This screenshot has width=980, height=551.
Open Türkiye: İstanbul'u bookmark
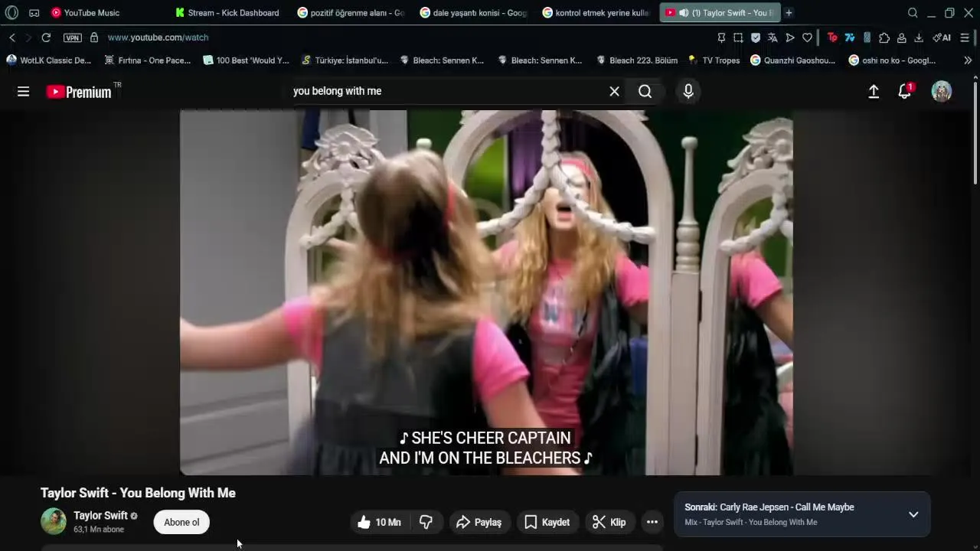(x=345, y=60)
